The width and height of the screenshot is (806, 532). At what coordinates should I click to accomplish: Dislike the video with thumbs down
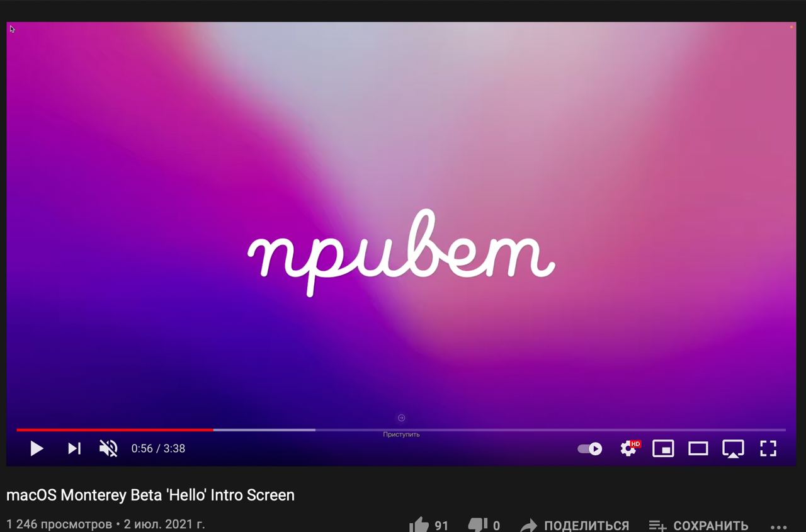pos(484,525)
